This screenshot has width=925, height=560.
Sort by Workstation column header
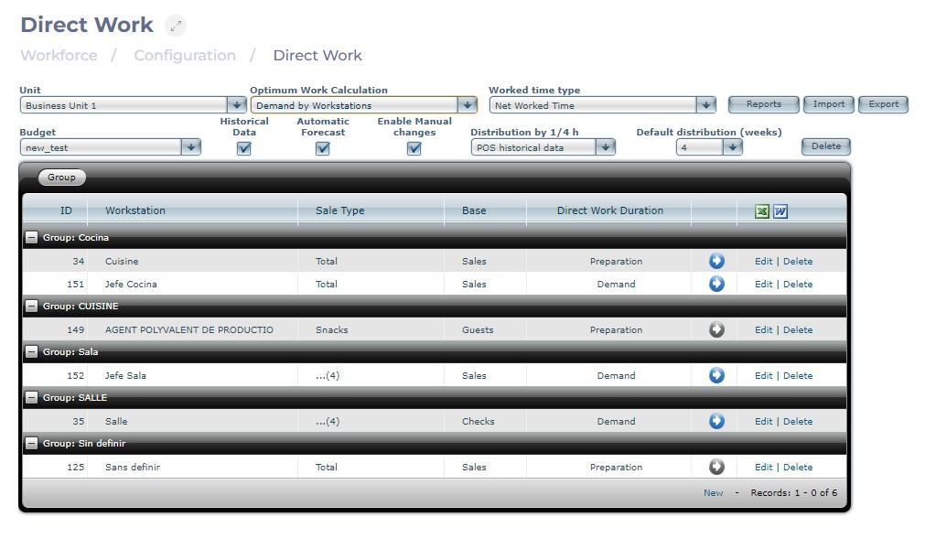(135, 210)
